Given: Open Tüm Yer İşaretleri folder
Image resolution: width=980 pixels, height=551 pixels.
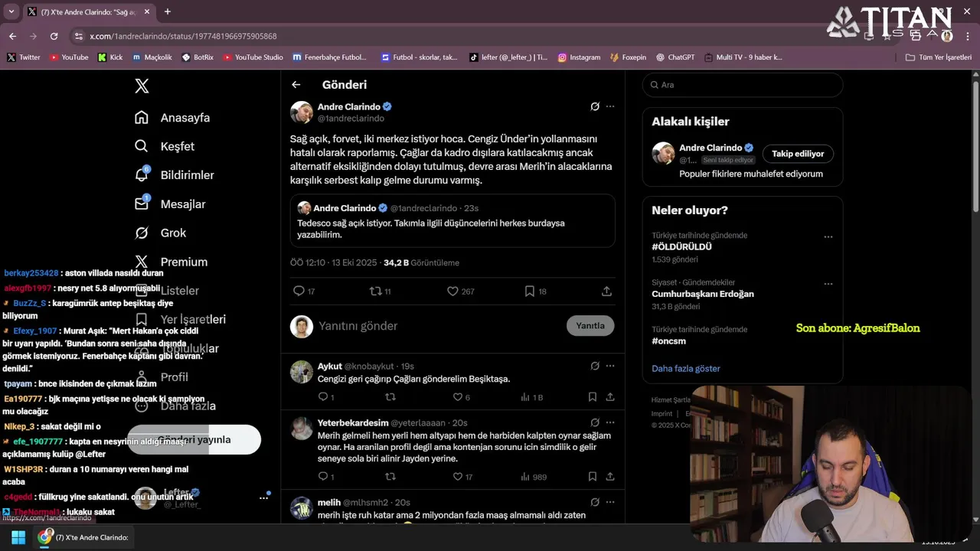Looking at the screenshot, I should click(x=938, y=57).
